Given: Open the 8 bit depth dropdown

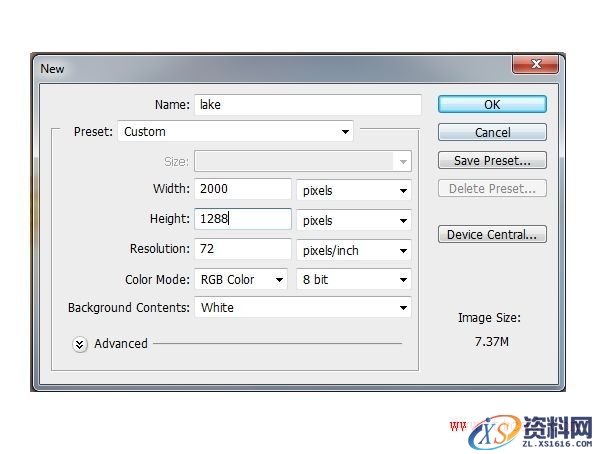Looking at the screenshot, I should point(354,280).
